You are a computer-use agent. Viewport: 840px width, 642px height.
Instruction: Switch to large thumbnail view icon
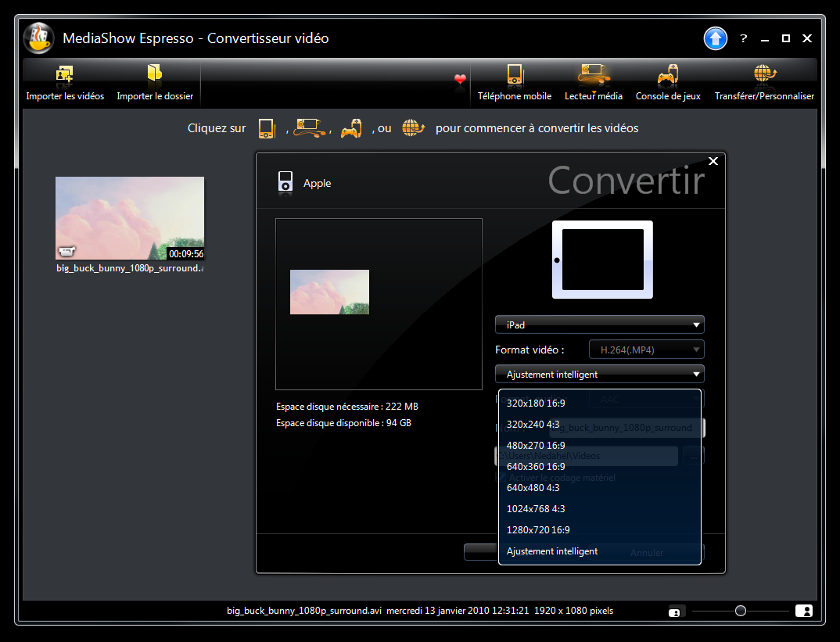[x=803, y=611]
